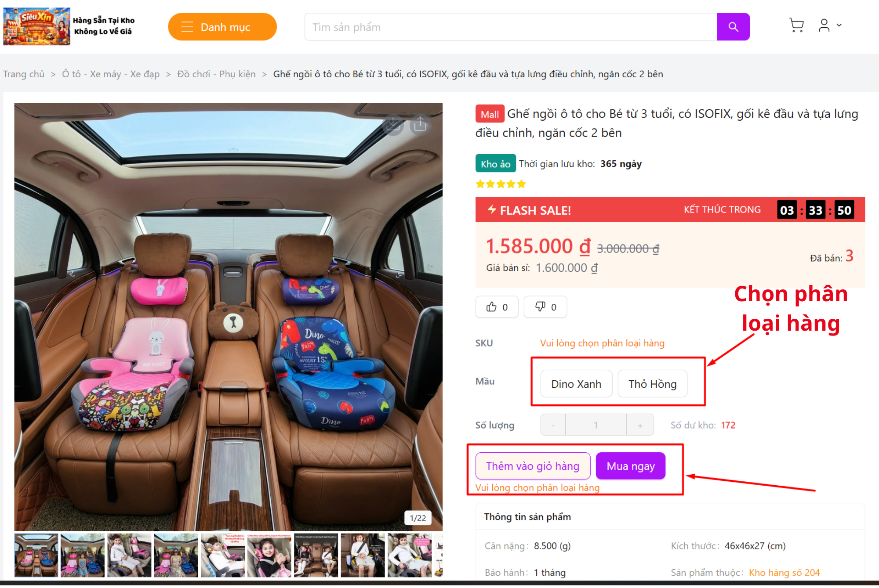Go to Trang chủ breadcrumb
The width and height of the screenshot is (879, 588).
coord(24,74)
